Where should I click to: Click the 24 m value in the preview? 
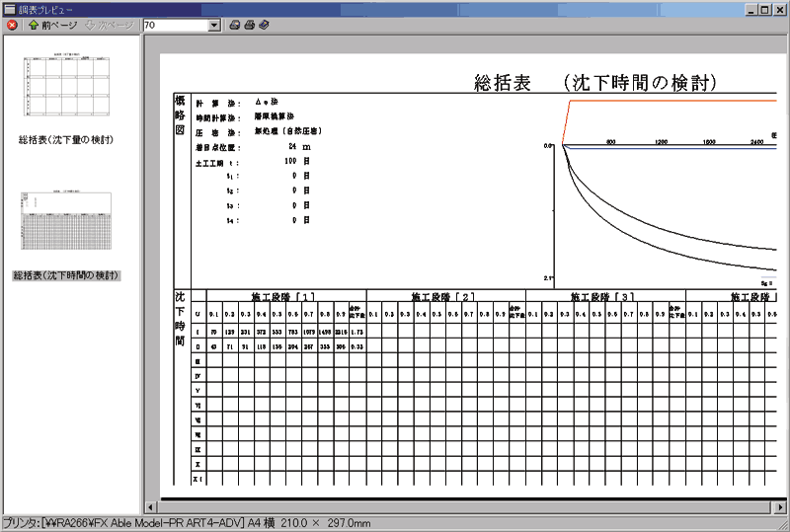(x=300, y=147)
